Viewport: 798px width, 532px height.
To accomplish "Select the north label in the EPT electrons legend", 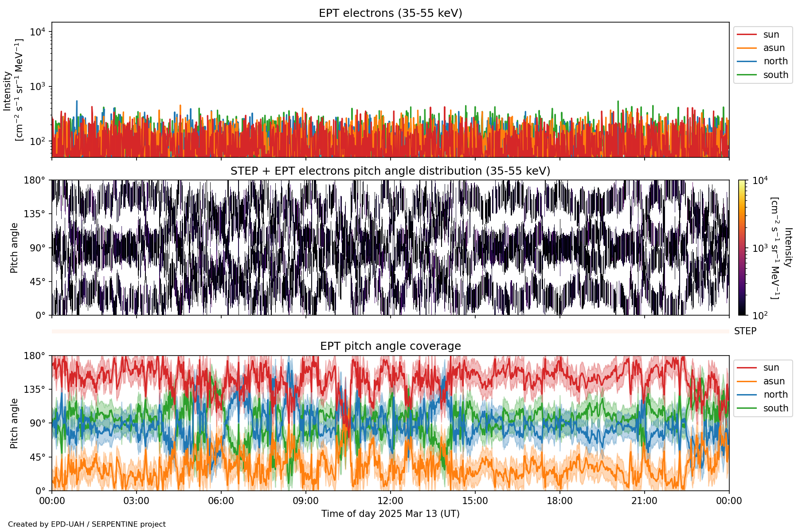I will (775, 61).
